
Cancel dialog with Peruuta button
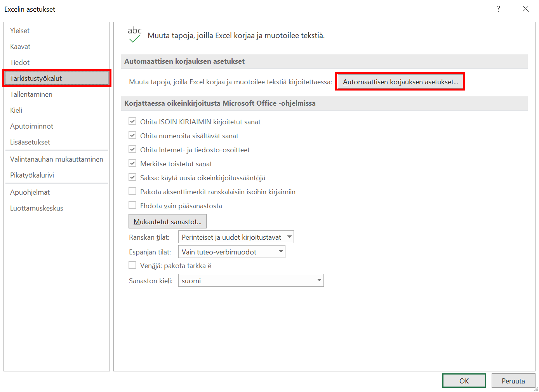[x=513, y=381]
